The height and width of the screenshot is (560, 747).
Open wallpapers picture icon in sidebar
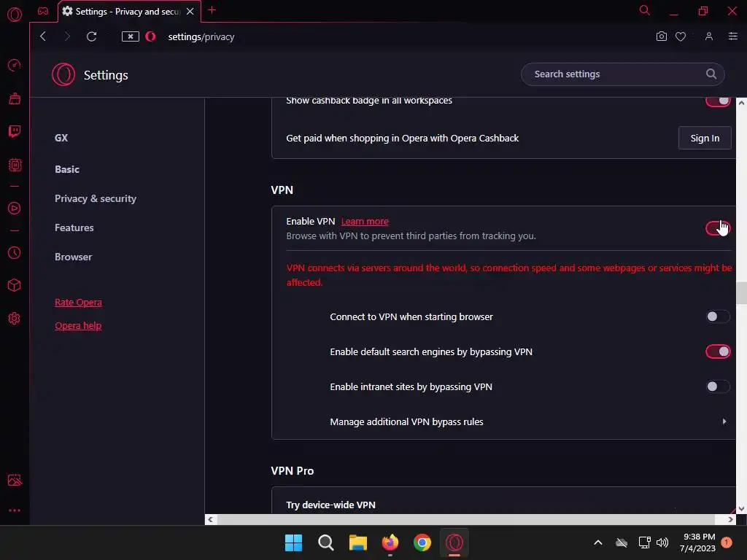pos(15,480)
